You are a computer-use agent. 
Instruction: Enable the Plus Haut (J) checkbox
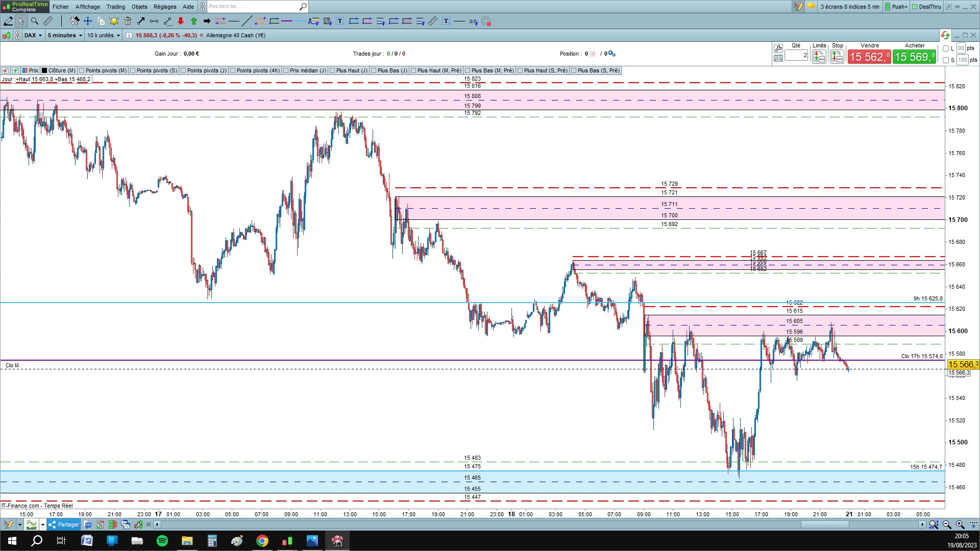(332, 70)
